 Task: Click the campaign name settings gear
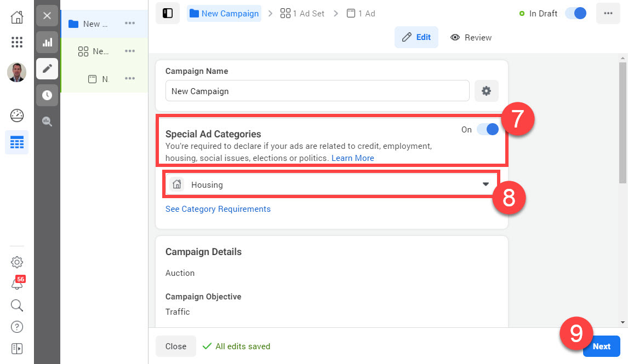click(486, 91)
